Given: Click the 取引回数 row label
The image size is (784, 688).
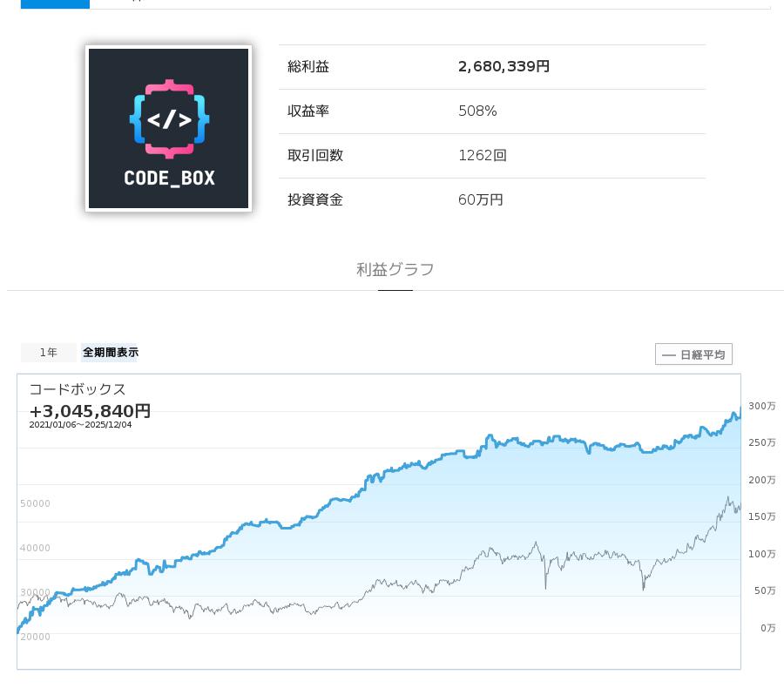Looking at the screenshot, I should pos(315,156).
